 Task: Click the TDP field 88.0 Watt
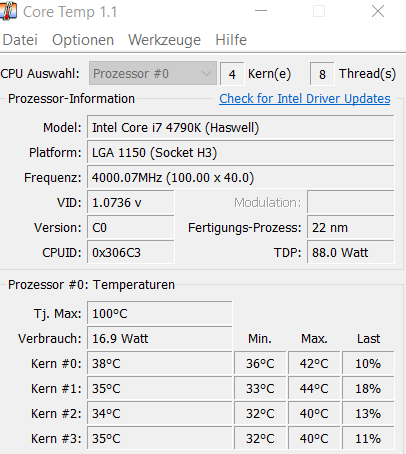point(351,252)
